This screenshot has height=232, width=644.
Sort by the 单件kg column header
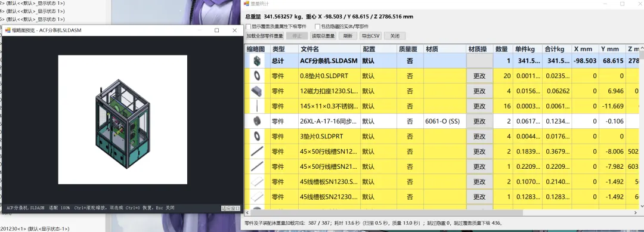[x=528, y=49]
